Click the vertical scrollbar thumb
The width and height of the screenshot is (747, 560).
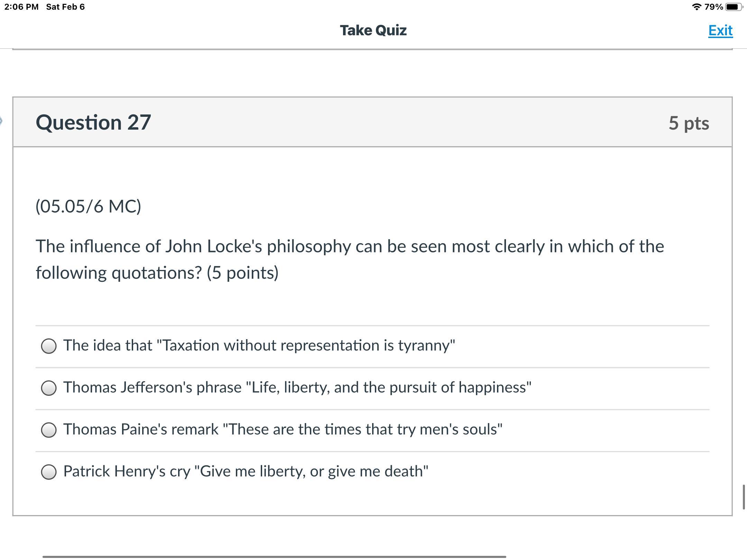tap(743, 497)
